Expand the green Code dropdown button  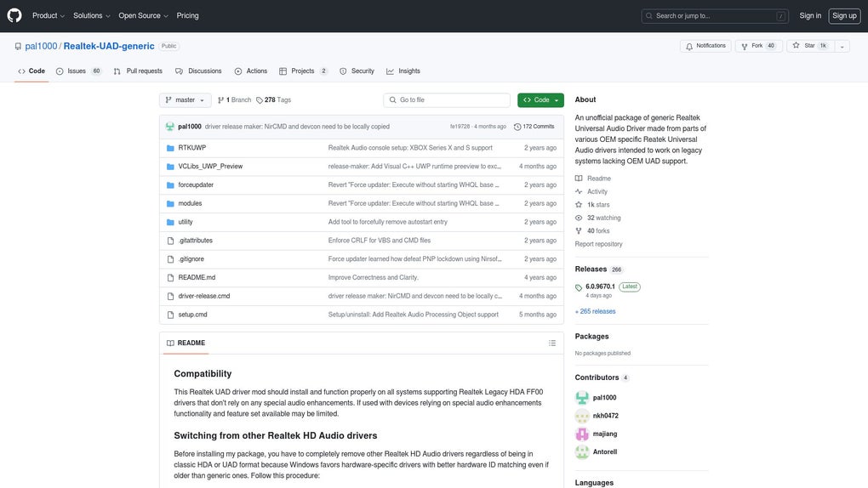tap(540, 100)
